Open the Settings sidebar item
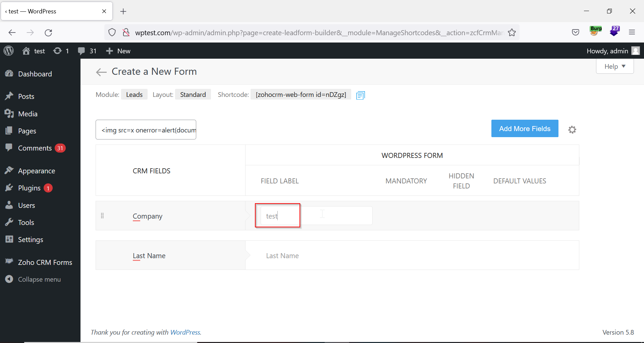This screenshot has width=644, height=343. pyautogui.click(x=31, y=239)
